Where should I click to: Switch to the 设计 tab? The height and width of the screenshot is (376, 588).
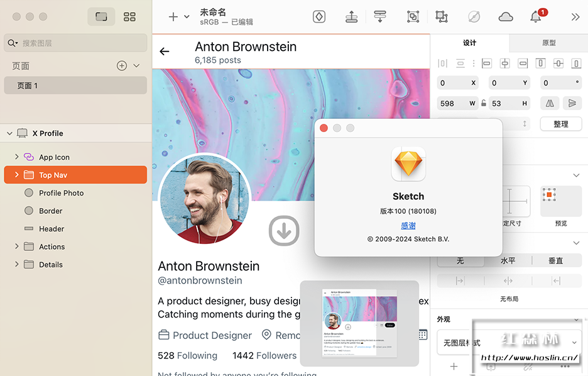click(x=469, y=43)
